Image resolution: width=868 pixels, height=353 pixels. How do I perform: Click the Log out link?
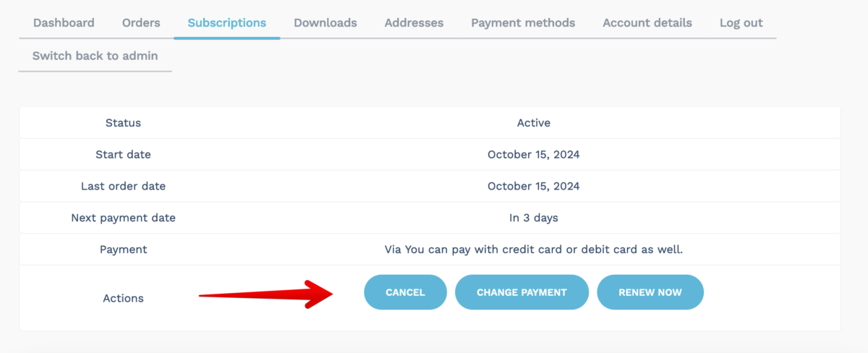pos(741,22)
